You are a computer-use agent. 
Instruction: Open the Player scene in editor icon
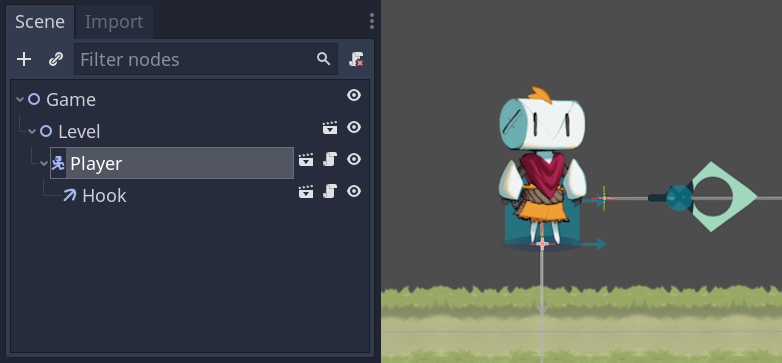point(306,160)
